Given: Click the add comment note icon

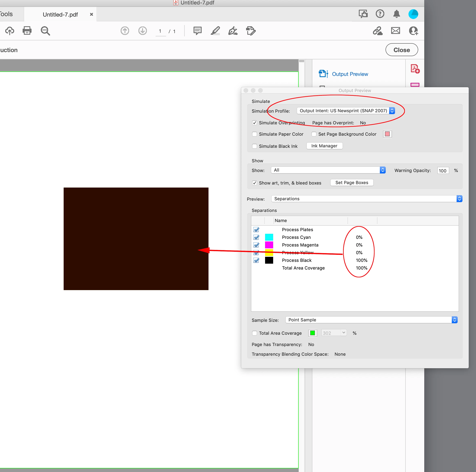Looking at the screenshot, I should 197,31.
